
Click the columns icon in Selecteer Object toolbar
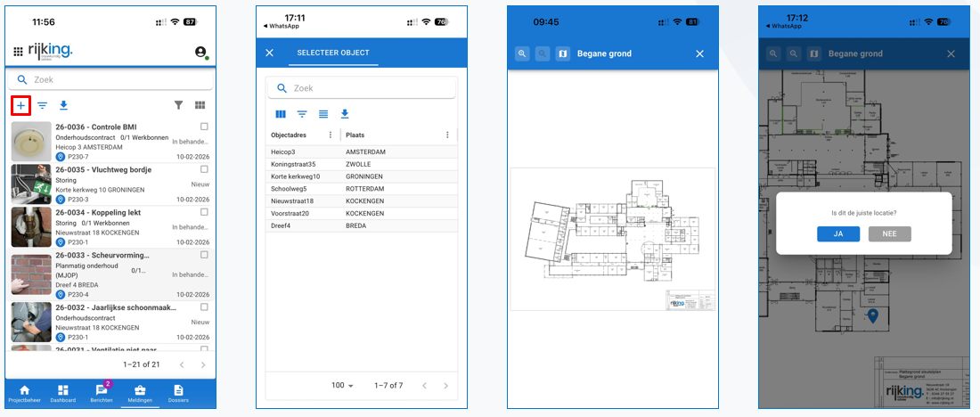click(x=281, y=114)
